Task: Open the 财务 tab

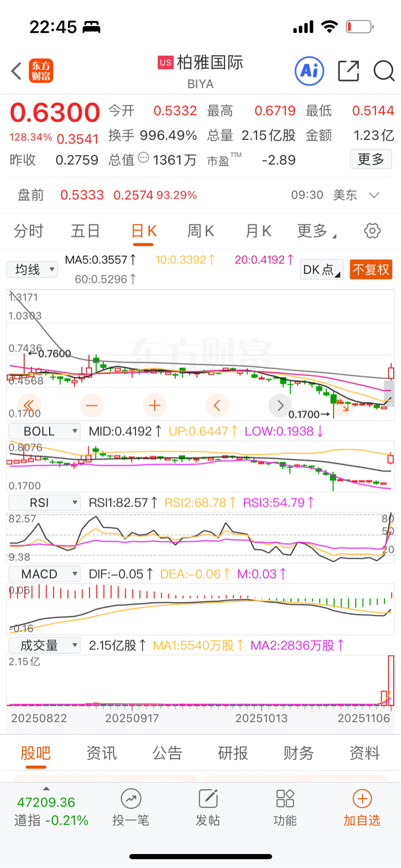Action: (x=299, y=753)
